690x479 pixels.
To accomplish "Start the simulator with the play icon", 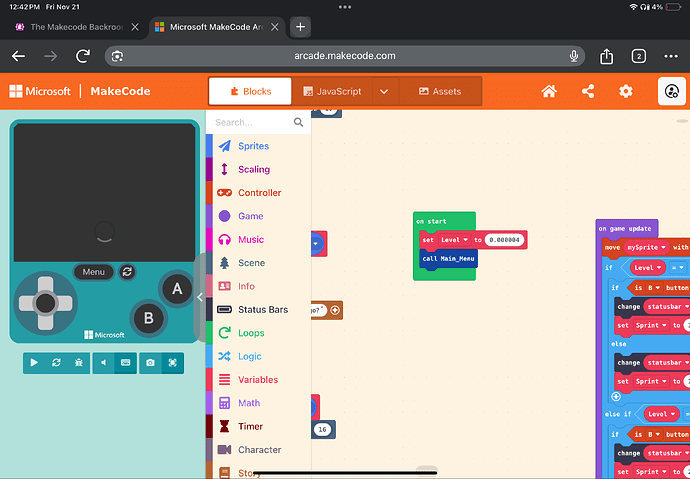I will click(x=34, y=363).
